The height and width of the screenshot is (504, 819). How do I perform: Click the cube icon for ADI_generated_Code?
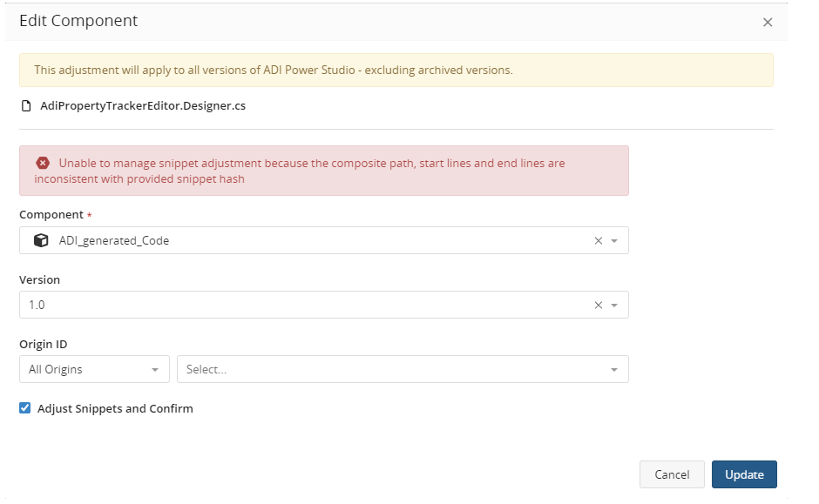[x=41, y=240]
